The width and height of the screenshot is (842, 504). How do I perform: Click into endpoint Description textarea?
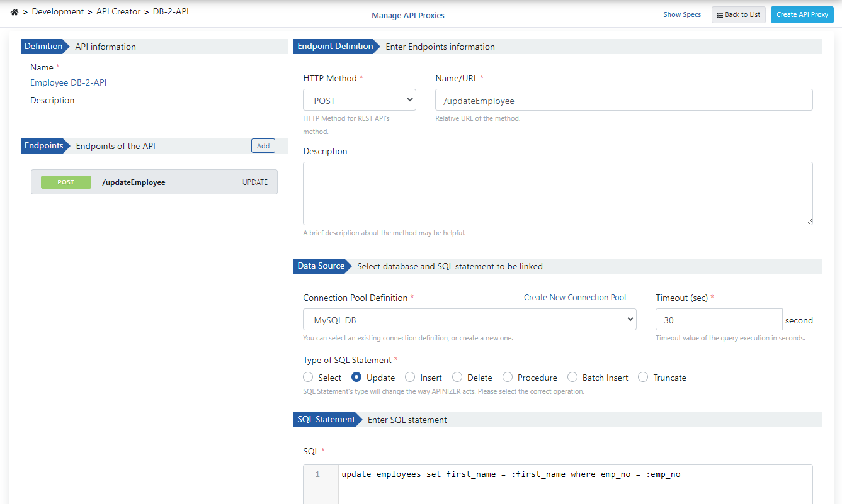(557, 193)
